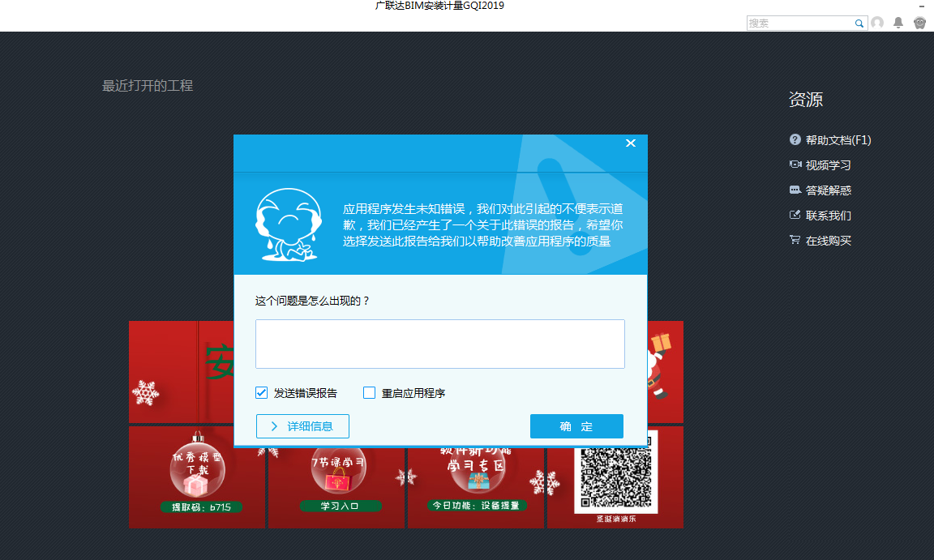Click the online purchase cart icon

pyautogui.click(x=795, y=240)
